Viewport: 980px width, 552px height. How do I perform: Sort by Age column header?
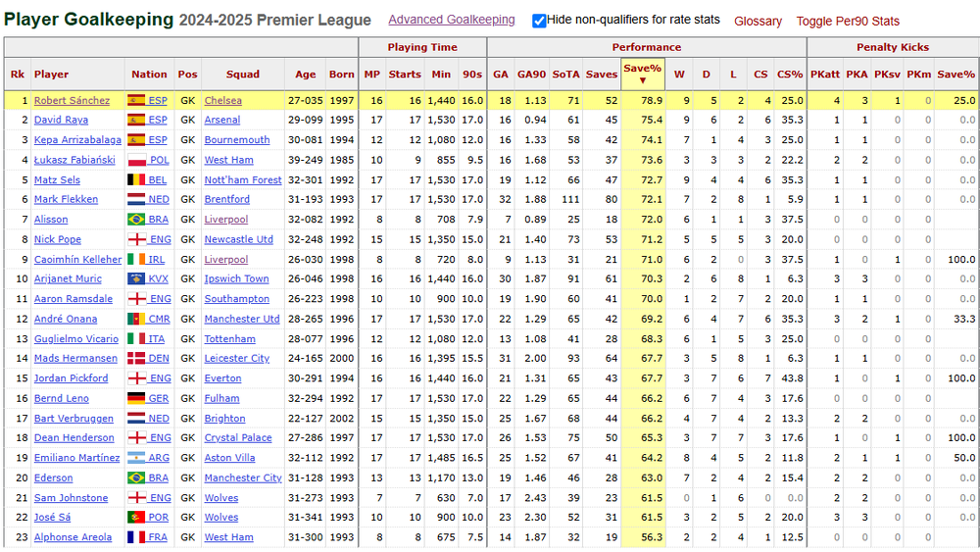305,74
